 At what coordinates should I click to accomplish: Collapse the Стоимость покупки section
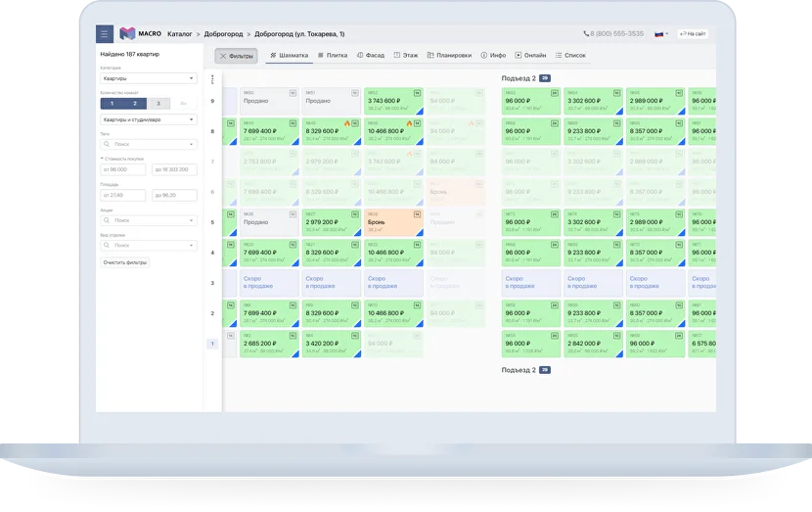(x=122, y=159)
